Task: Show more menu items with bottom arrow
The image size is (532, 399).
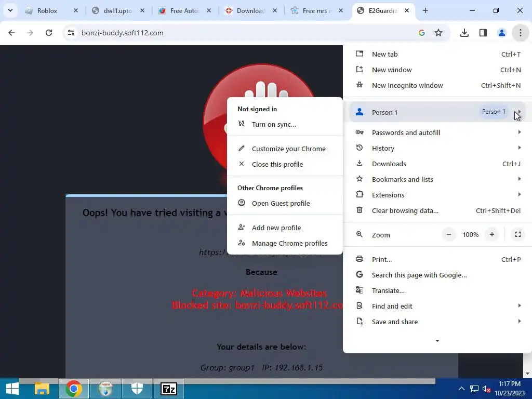Action: [x=437, y=341]
